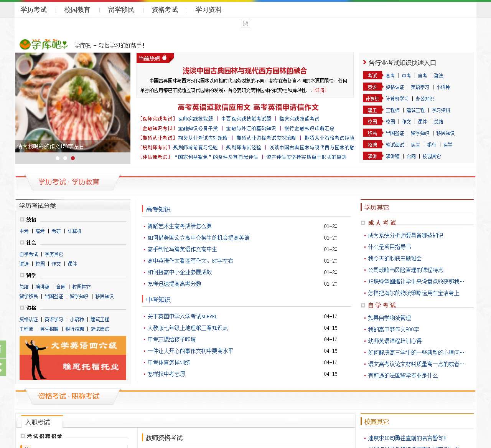Image resolution: width=491 pixels, height=448 pixels.
Task: Open article 如何借美国公立高中交换生的机会提高英语
Action: tap(198, 238)
